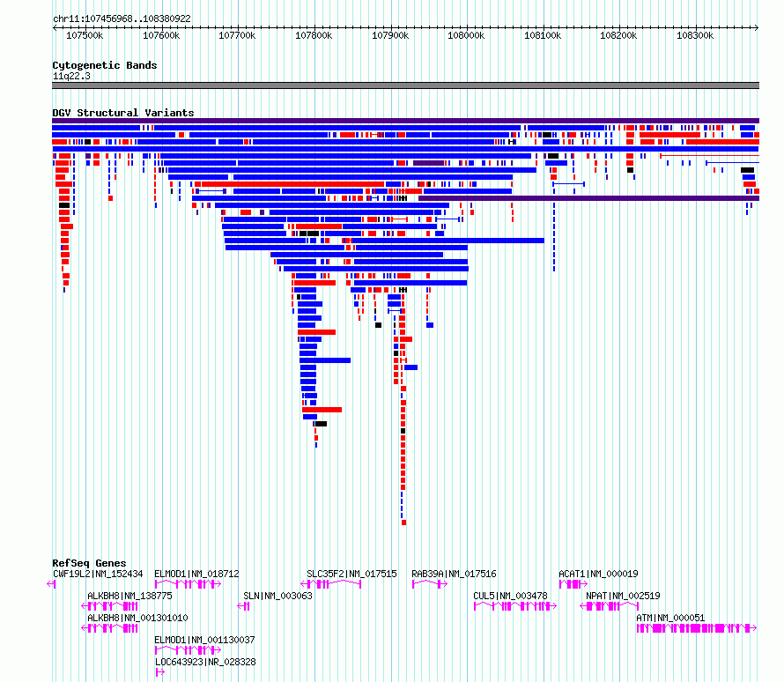Click the LOC643923|NR_028328 gene label
This screenshot has height=682, width=784.
pos(205,662)
